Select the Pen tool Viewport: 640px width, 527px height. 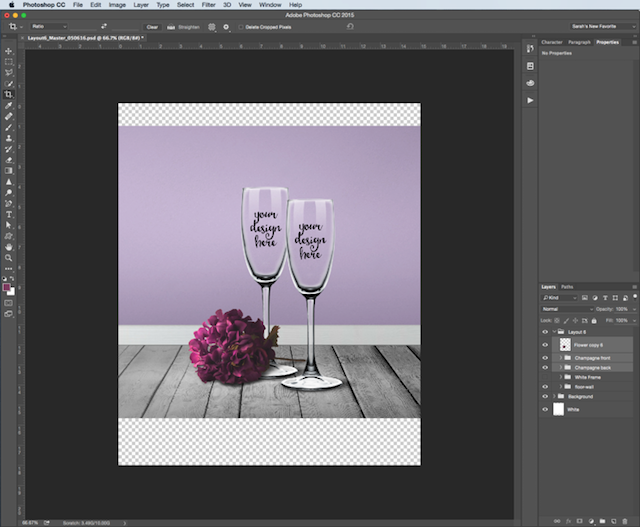[x=8, y=203]
